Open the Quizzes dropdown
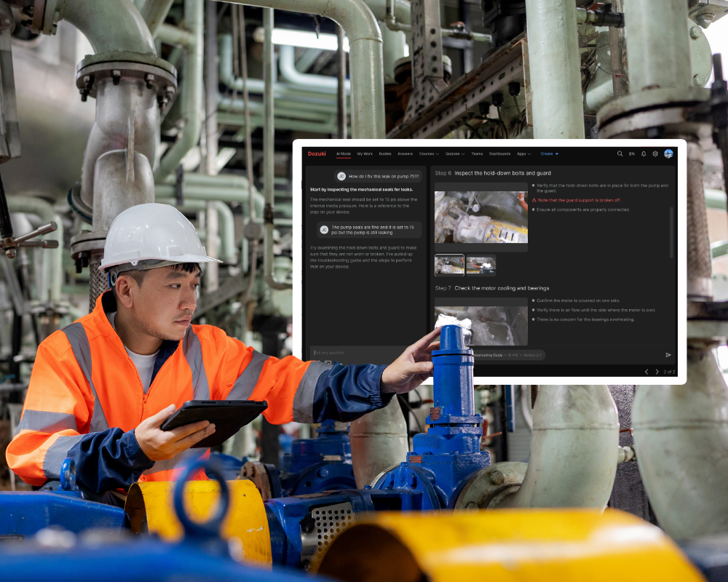This screenshot has width=728, height=582. tap(455, 154)
